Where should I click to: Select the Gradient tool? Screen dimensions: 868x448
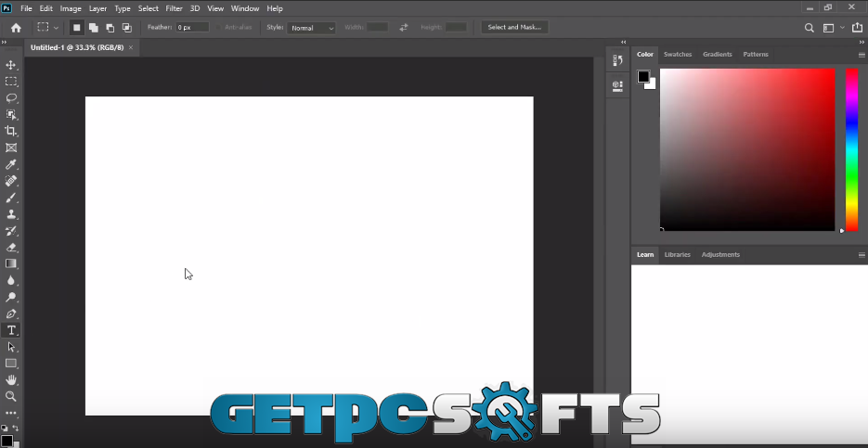[x=10, y=263]
